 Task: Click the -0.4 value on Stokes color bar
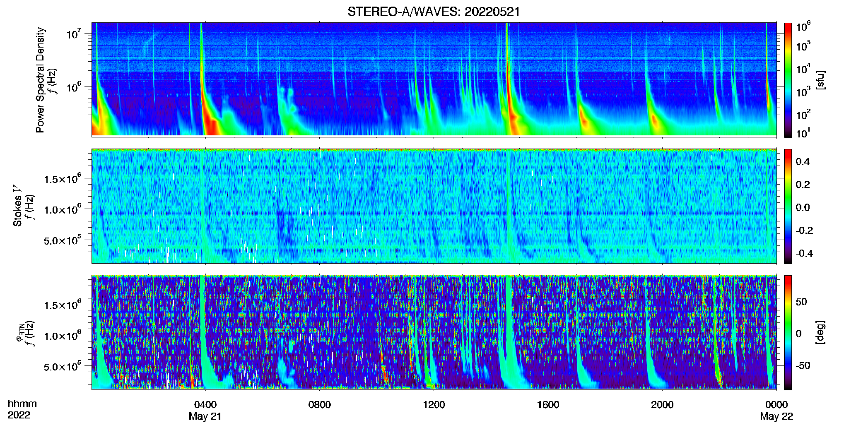coord(804,253)
